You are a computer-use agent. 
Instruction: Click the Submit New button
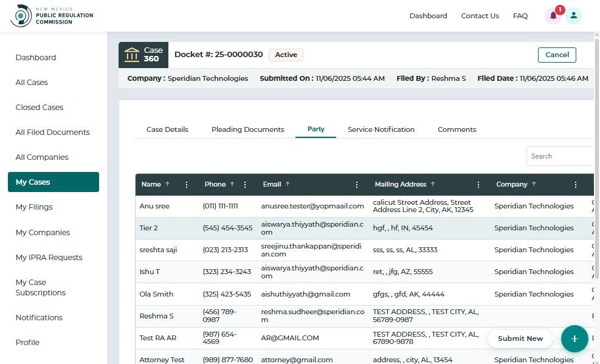520,338
